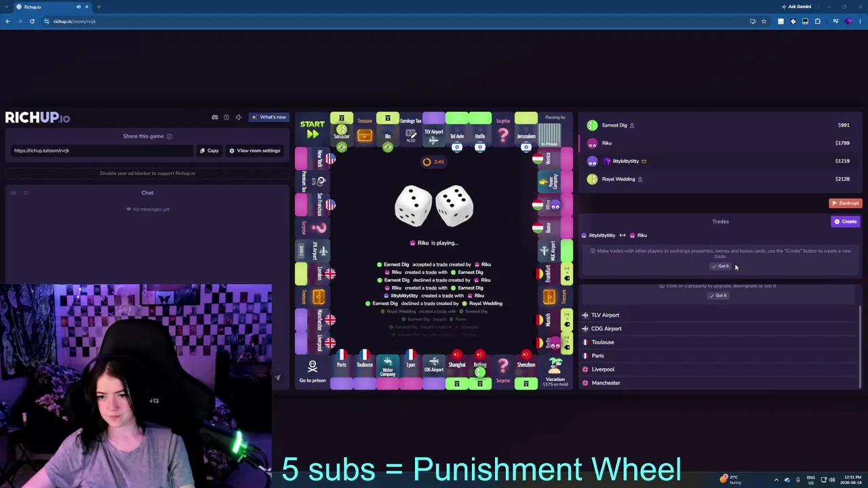Click the RICHUP.io logo

tap(37, 117)
